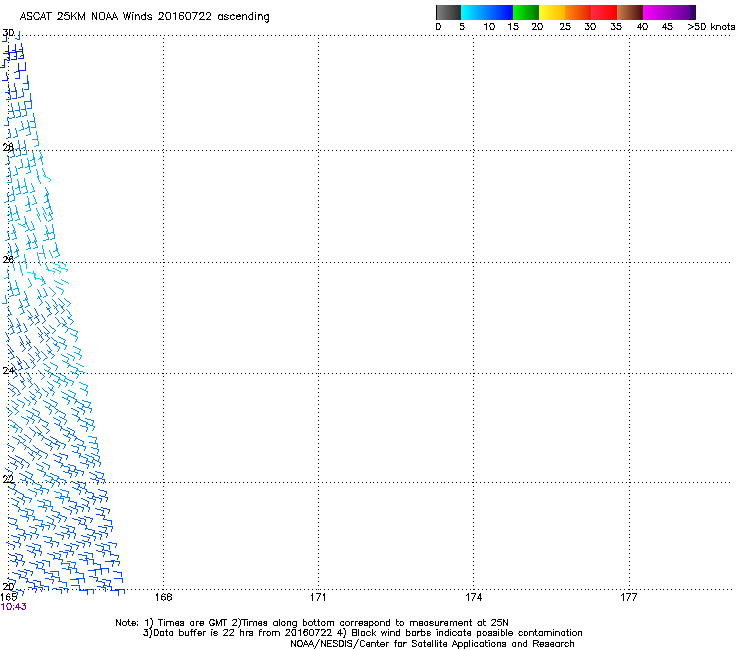Click the longitude label '177'
740x650 pixels.
pos(629,597)
